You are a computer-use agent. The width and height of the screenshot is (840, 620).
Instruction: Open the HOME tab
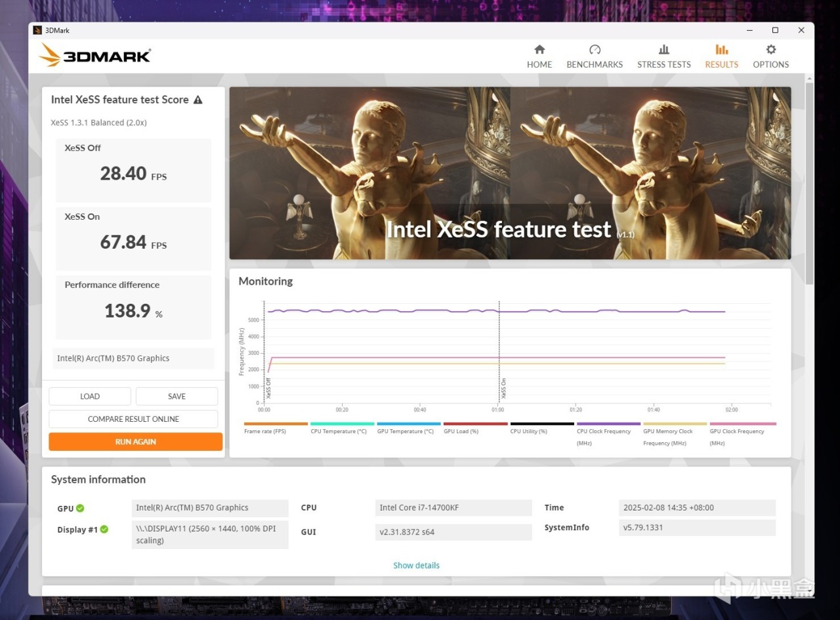tap(539, 56)
